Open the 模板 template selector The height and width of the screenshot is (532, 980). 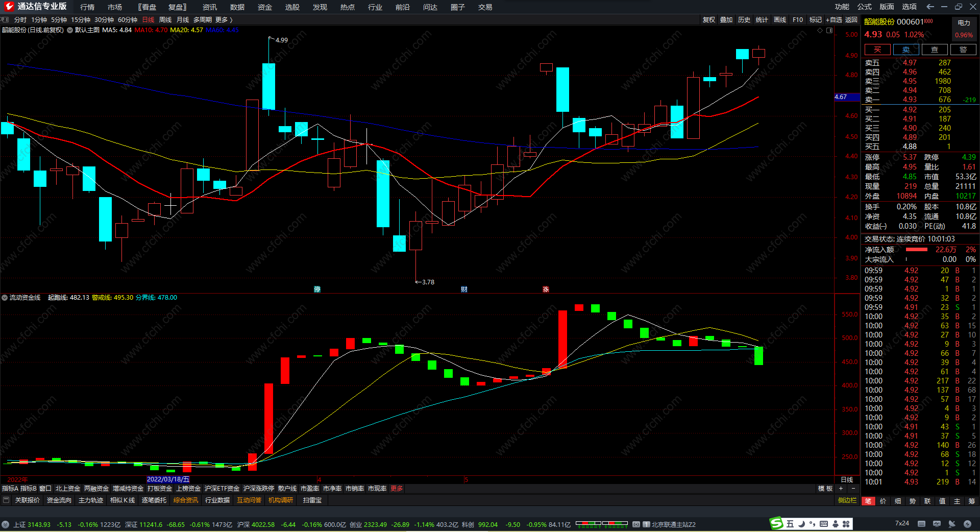(x=825, y=489)
